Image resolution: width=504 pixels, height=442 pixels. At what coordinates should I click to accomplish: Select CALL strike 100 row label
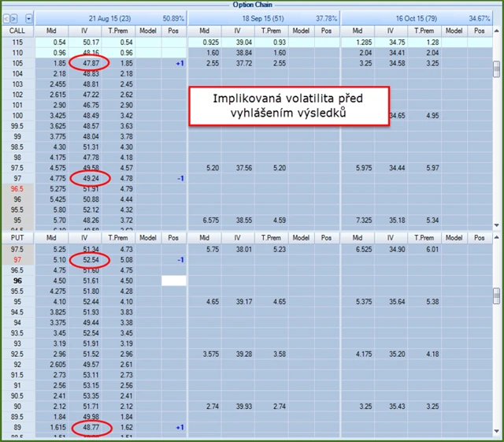coord(17,116)
